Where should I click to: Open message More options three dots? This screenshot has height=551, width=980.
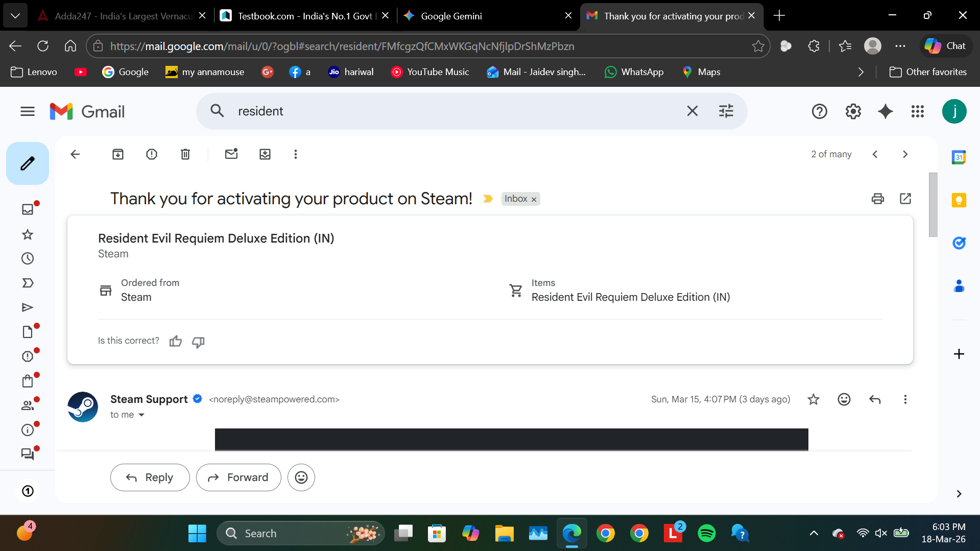pyautogui.click(x=905, y=399)
